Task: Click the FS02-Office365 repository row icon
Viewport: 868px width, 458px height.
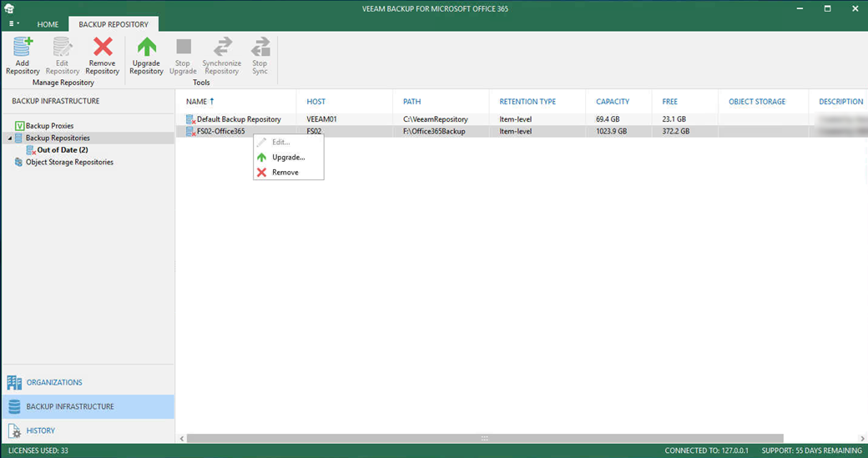Action: click(191, 131)
